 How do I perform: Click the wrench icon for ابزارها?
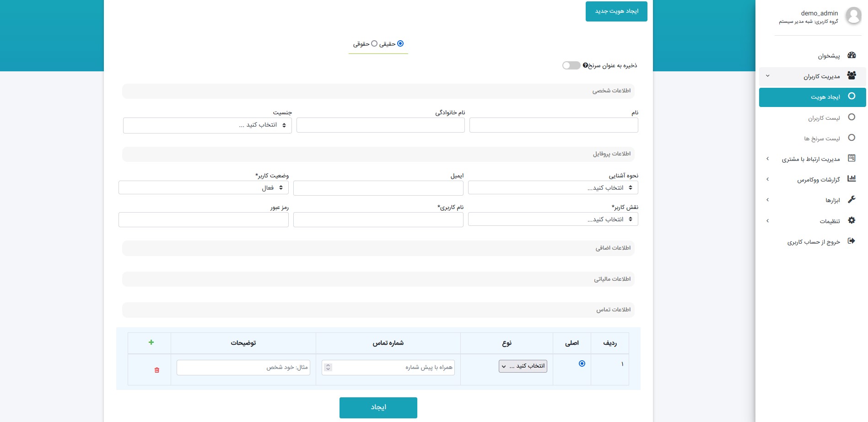click(851, 199)
